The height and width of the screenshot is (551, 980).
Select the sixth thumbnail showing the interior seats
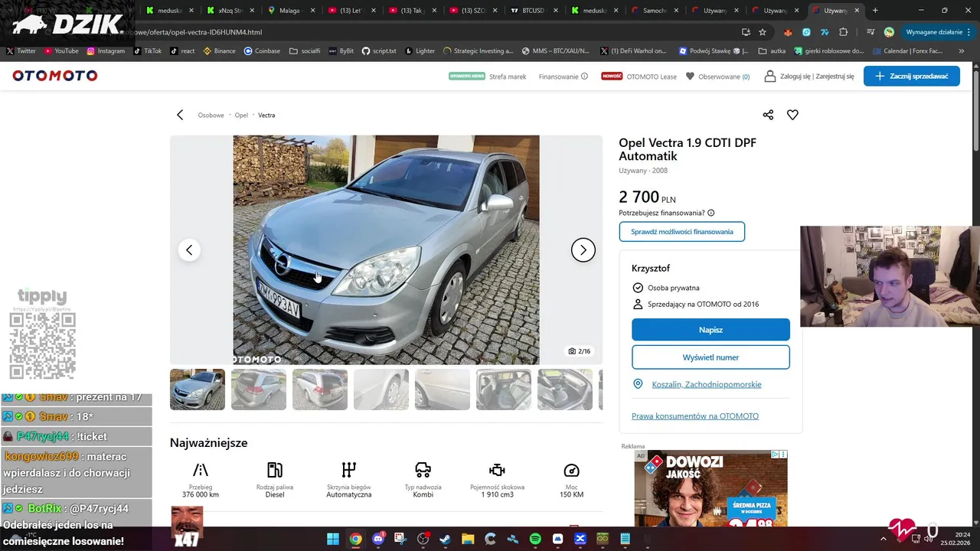click(504, 390)
